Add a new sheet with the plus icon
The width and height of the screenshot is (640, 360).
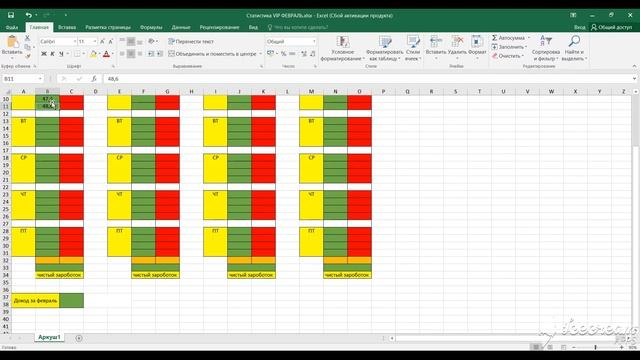click(79, 338)
